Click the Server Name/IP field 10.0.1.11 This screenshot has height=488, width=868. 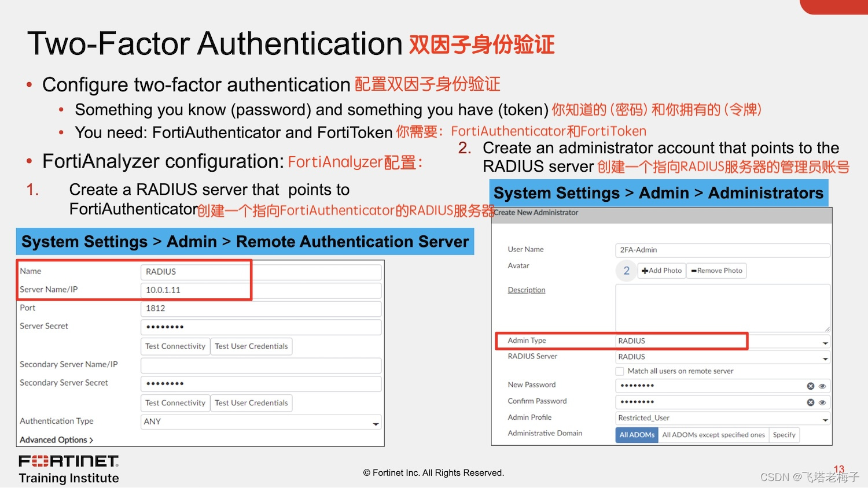(261, 290)
